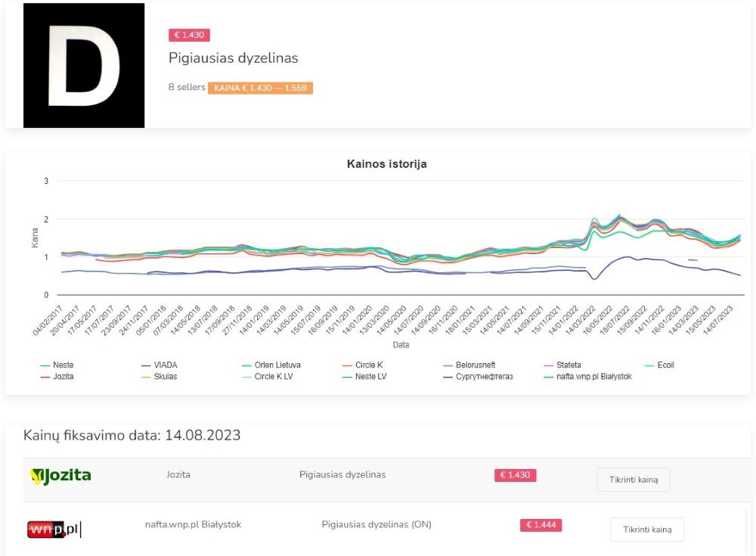This screenshot has width=756, height=556.
Task: Open the Pigiausias dyzelinas title link
Action: click(233, 58)
